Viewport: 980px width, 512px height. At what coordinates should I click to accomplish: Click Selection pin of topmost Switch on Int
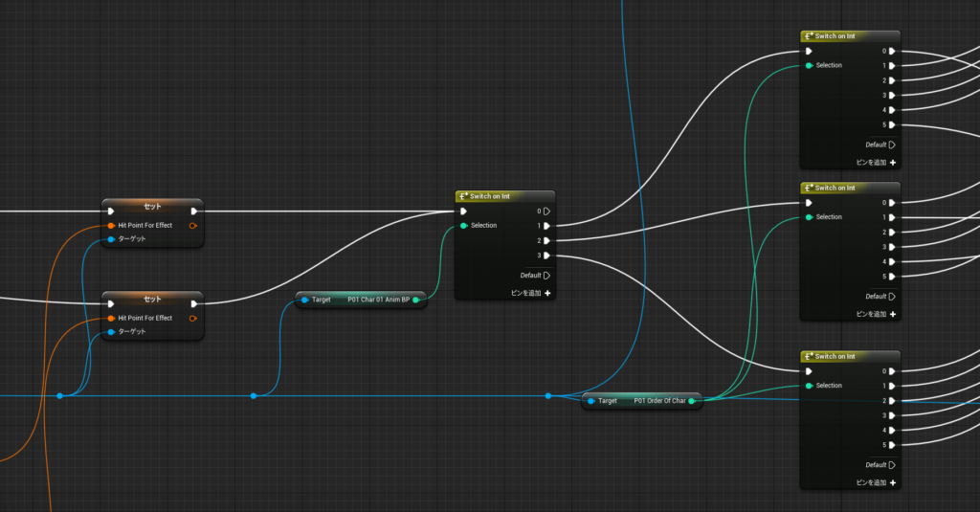coord(809,66)
